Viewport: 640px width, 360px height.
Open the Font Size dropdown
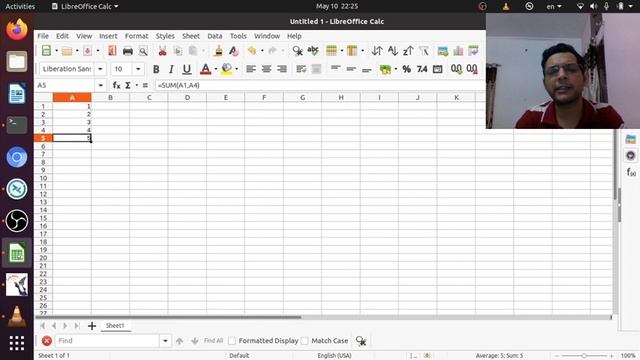point(138,69)
